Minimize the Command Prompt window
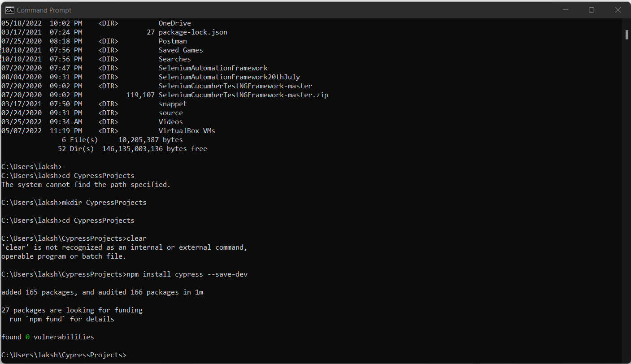This screenshot has width=631, height=364. click(565, 10)
